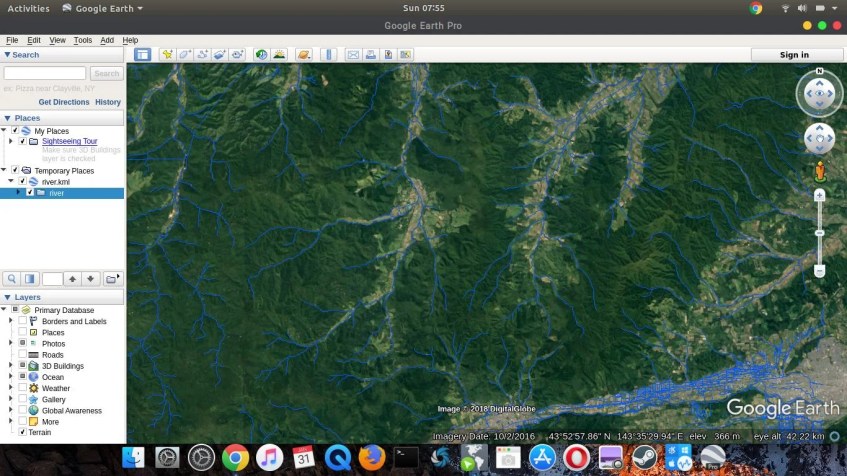Click into the search text field
Screen dimensions: 847x476
pos(45,73)
